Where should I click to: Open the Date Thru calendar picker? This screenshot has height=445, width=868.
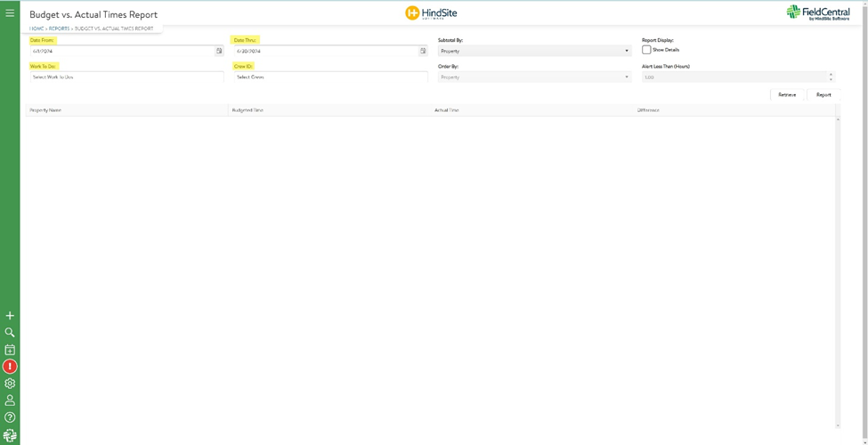(423, 51)
